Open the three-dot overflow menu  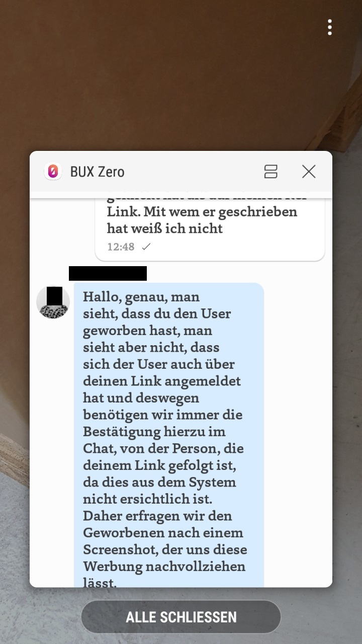(329, 27)
